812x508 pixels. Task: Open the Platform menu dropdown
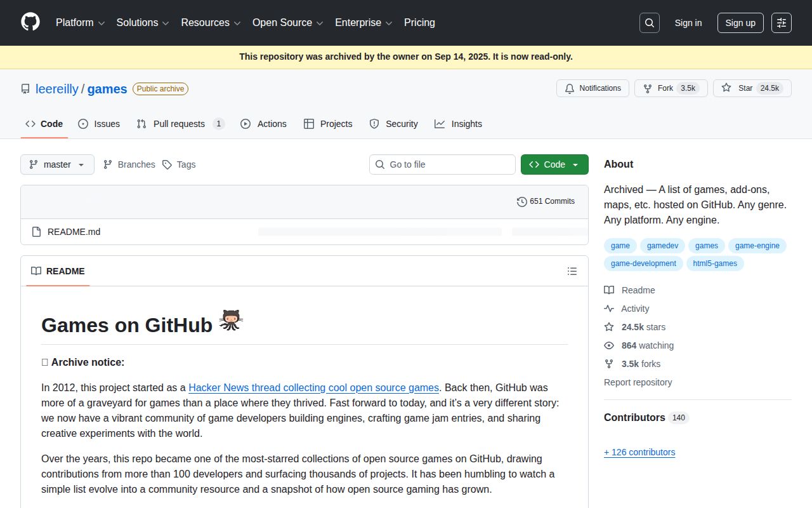tap(80, 23)
